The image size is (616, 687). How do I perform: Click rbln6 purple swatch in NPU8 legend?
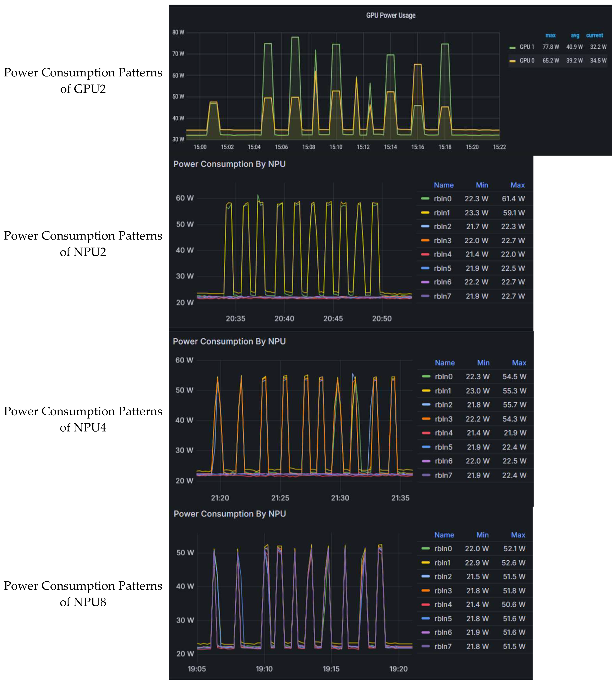click(425, 632)
